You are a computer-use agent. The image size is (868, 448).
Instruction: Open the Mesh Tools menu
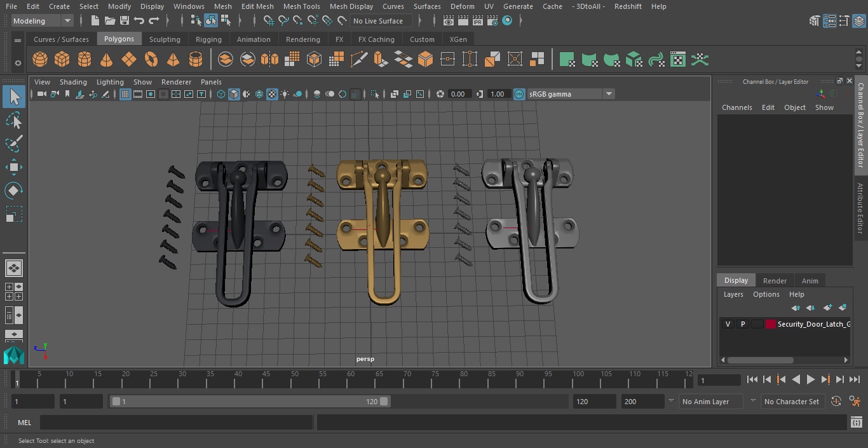301,6
